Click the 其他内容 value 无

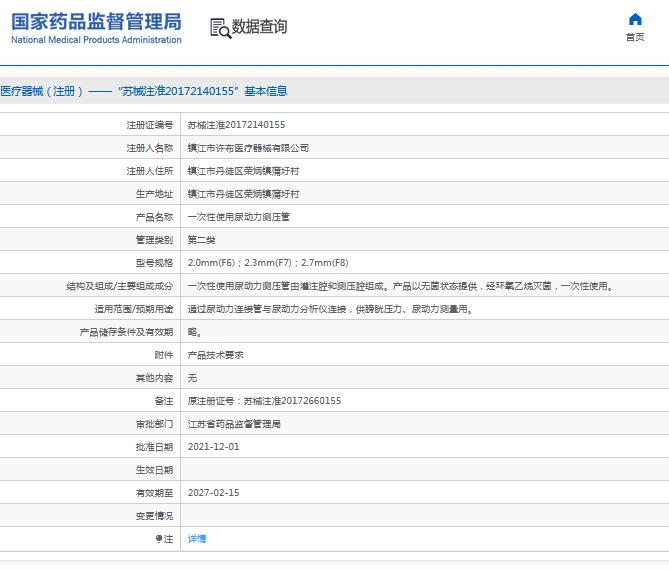tap(192, 378)
